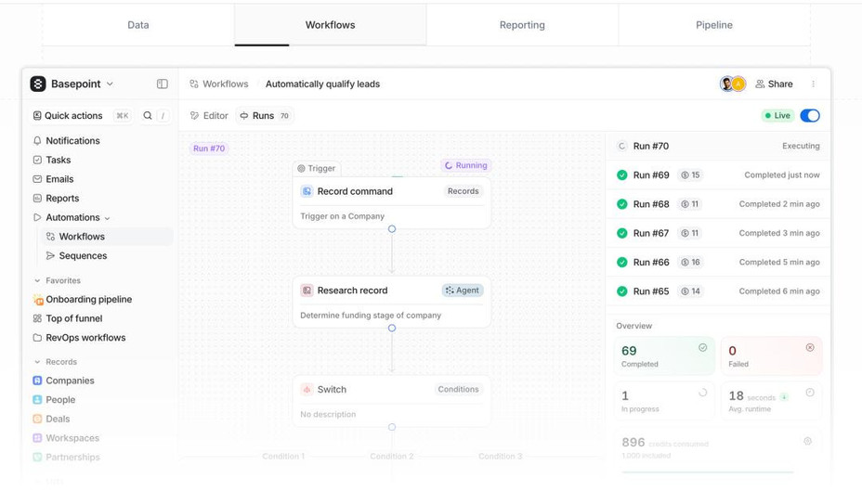Select Run #67 row
The width and height of the screenshot is (862, 504).
[x=719, y=233]
